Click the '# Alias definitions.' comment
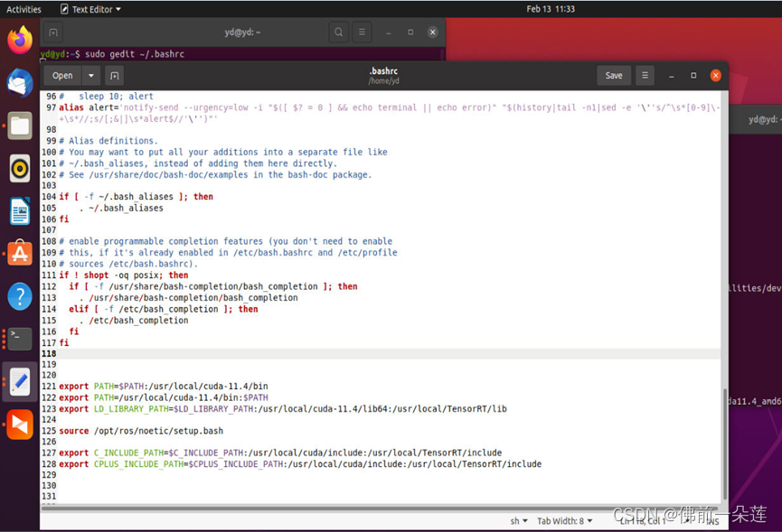The image size is (782, 532). coord(108,141)
